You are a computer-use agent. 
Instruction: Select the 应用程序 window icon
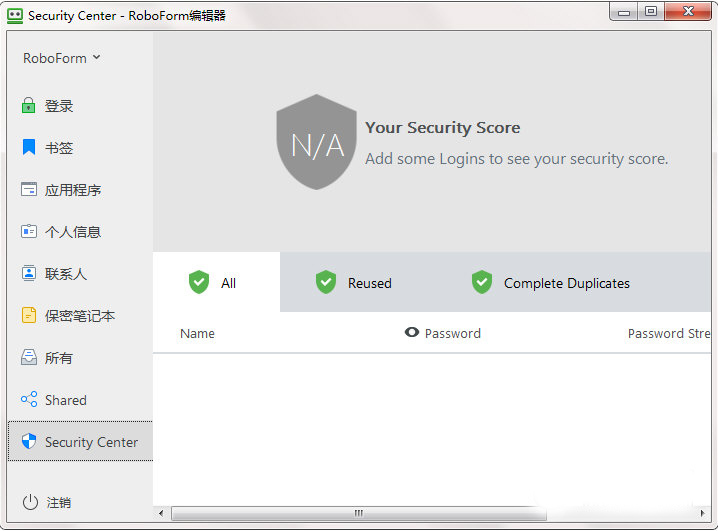(x=29, y=190)
